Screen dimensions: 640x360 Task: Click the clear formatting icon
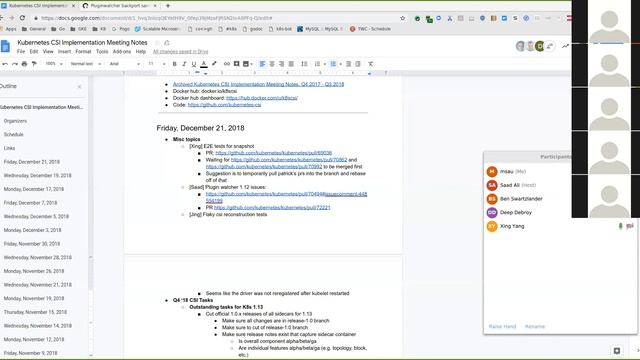tap(371, 64)
